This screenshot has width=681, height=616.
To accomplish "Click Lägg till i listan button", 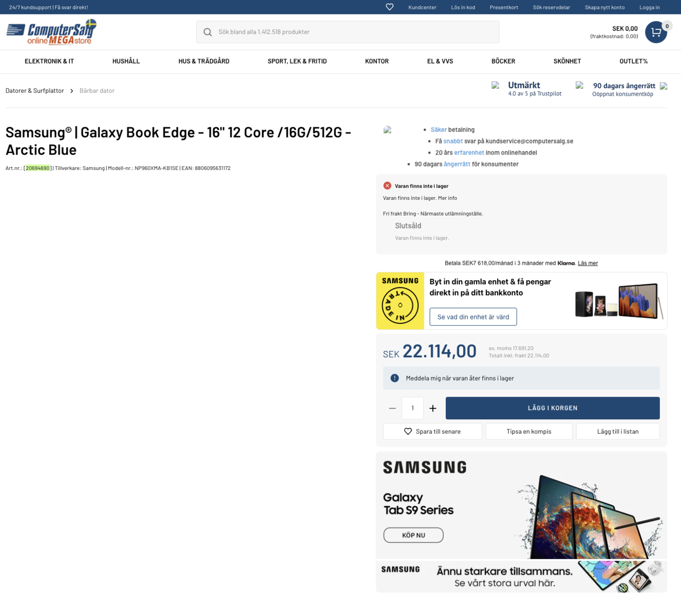I will point(618,432).
